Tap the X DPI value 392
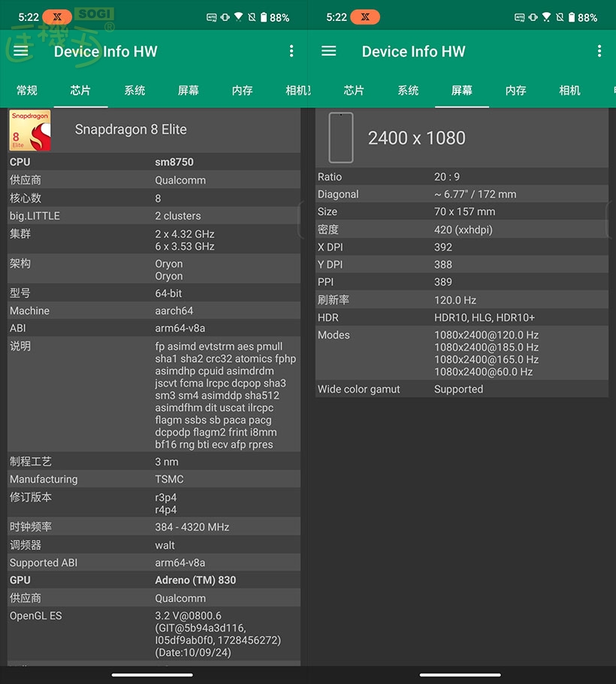616x684 pixels. point(443,247)
